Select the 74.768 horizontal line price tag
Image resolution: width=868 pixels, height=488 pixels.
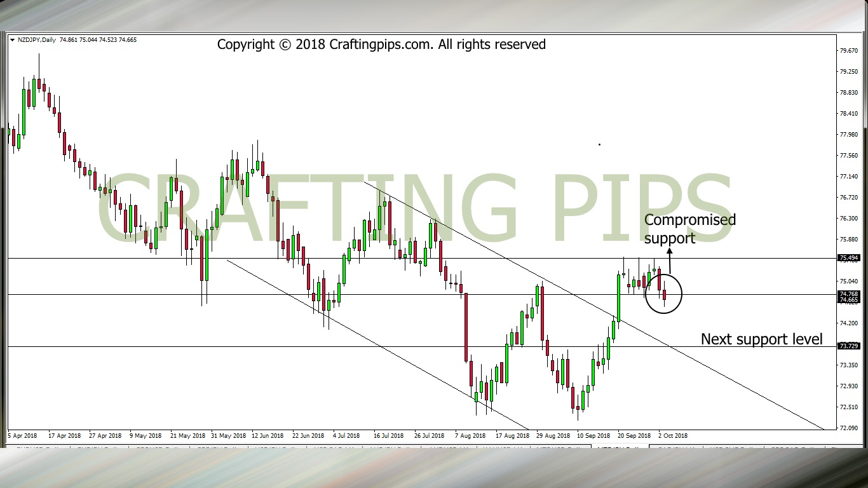point(849,294)
